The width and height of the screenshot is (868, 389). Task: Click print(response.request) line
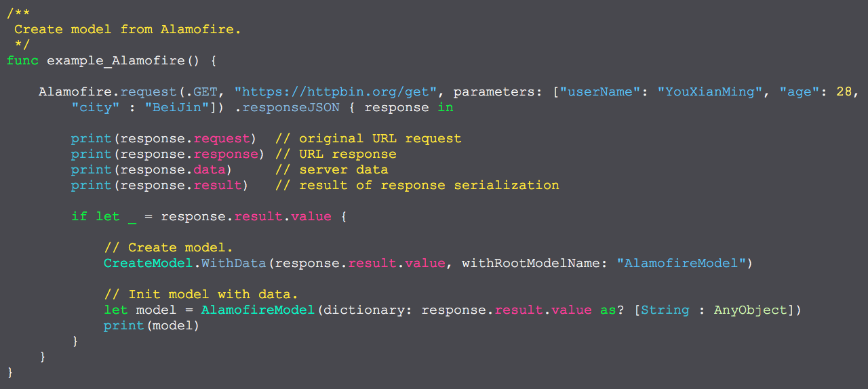[163, 138]
